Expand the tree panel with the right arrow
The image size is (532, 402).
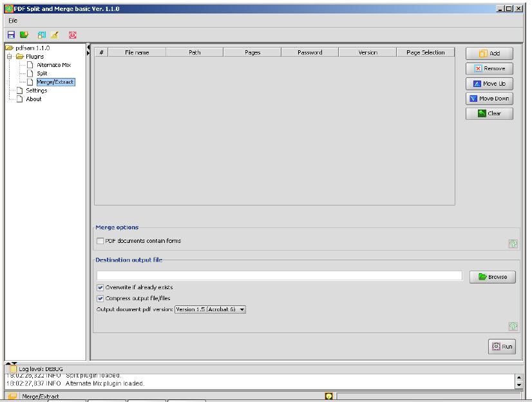click(x=88, y=53)
